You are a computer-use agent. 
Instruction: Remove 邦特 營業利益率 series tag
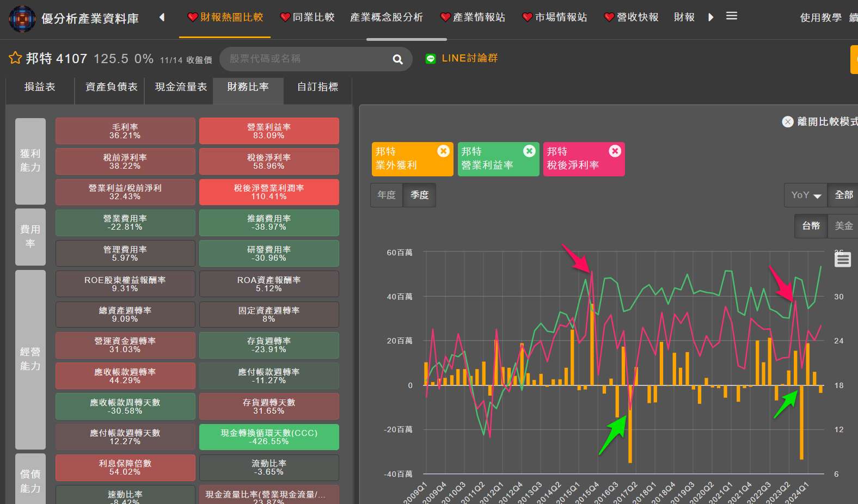tap(529, 151)
